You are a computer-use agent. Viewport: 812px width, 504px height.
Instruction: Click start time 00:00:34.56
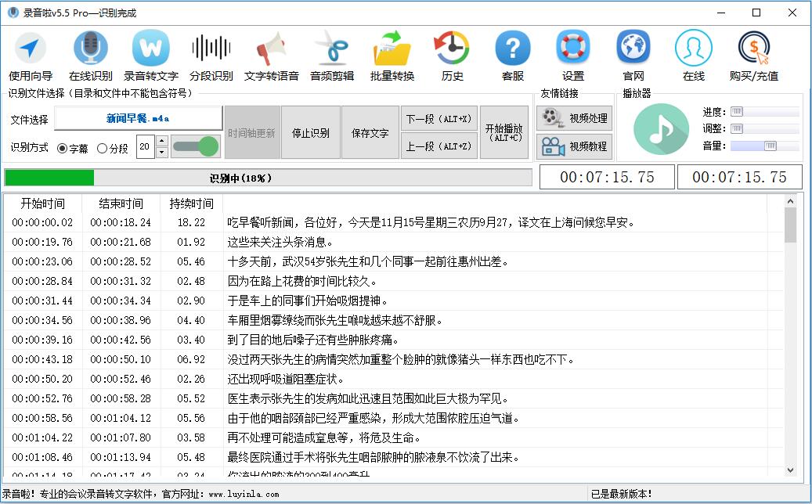click(42, 320)
